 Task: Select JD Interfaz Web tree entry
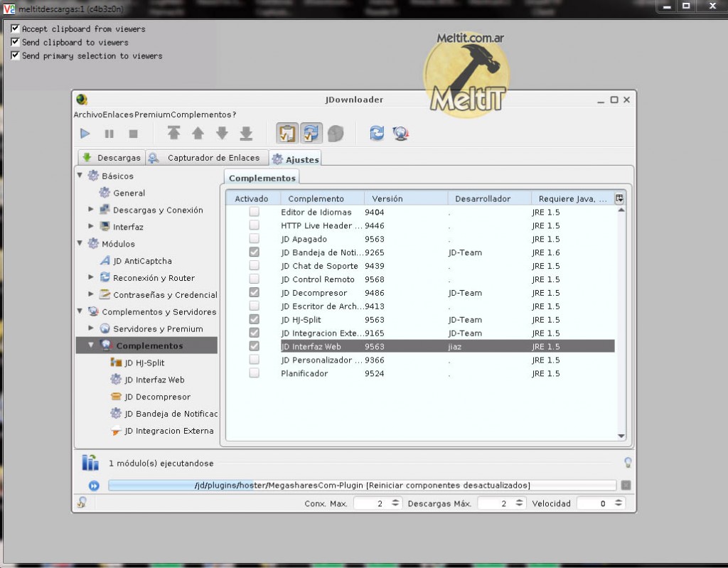tap(154, 380)
